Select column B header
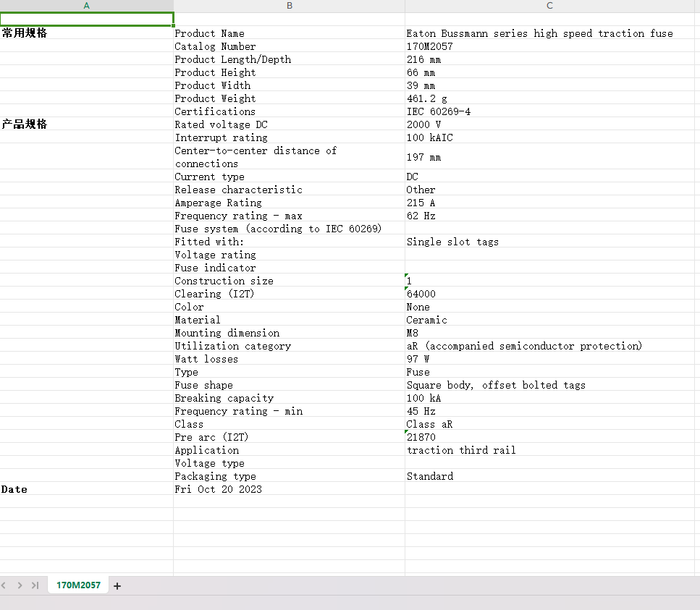700x610 pixels. [290, 6]
